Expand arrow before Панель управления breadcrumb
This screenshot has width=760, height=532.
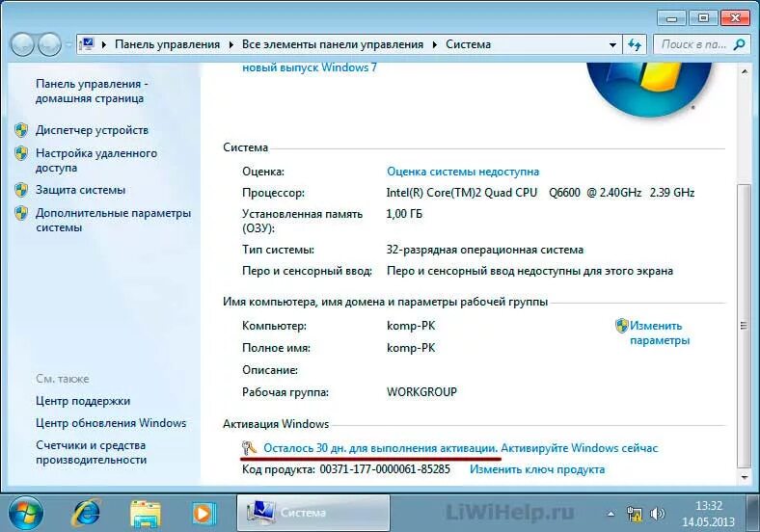coord(104,44)
